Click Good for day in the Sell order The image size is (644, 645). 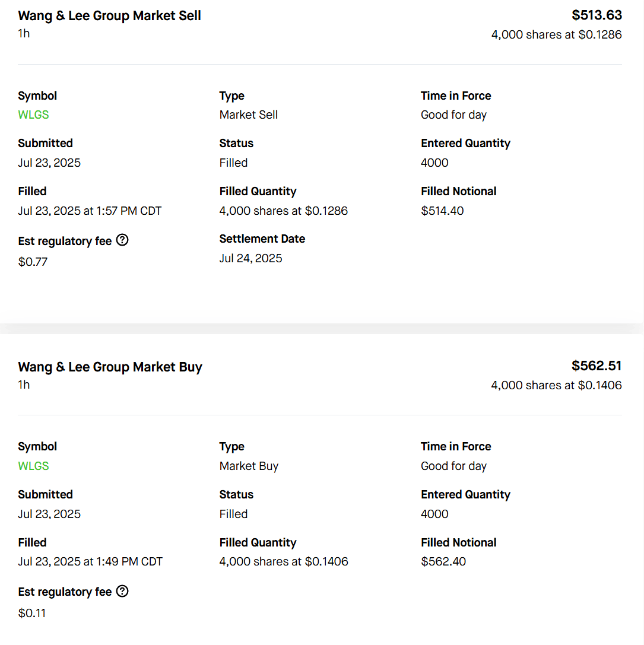click(453, 115)
